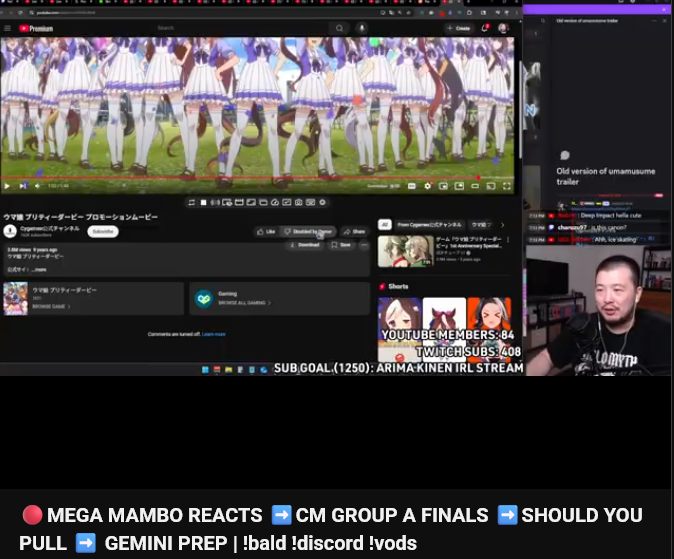Subscribe to the Cygames channel
Screen dimensions: 674x559
pos(103,231)
